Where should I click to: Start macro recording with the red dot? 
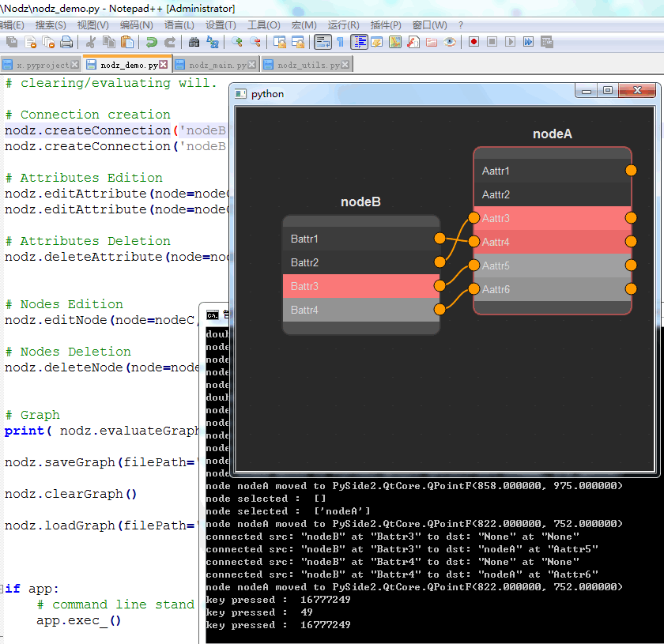click(473, 42)
